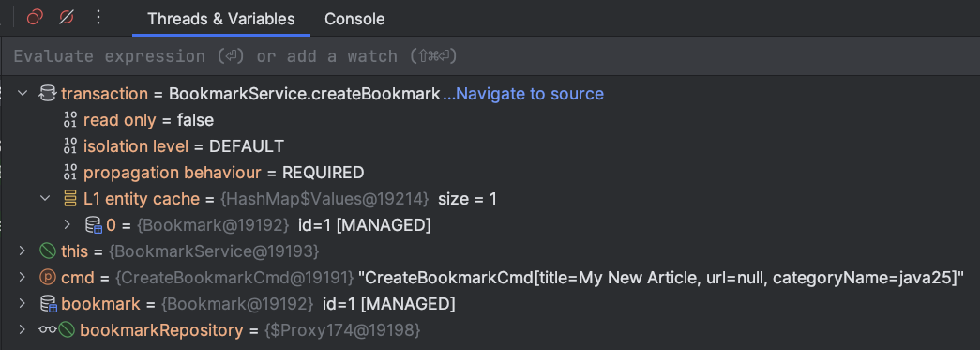
Task: Select the Threads & Variables tab
Action: pos(221,20)
